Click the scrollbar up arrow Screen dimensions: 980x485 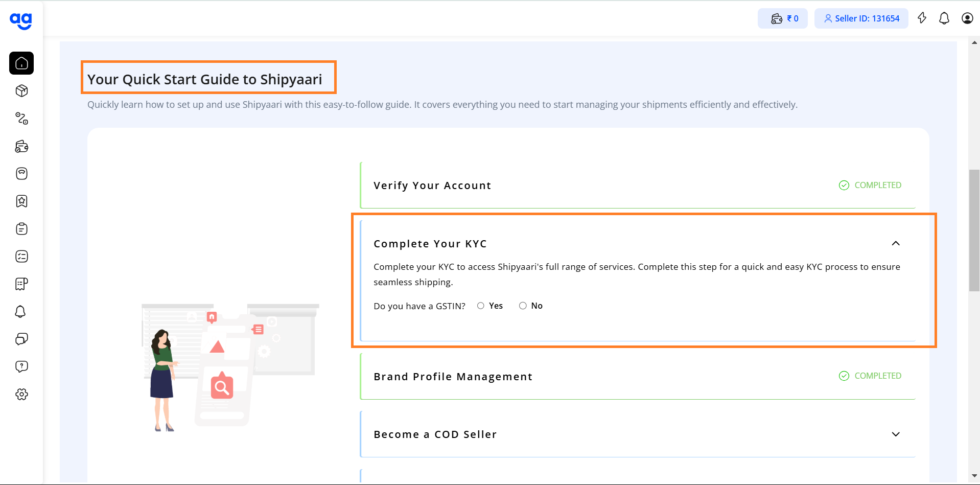974,43
